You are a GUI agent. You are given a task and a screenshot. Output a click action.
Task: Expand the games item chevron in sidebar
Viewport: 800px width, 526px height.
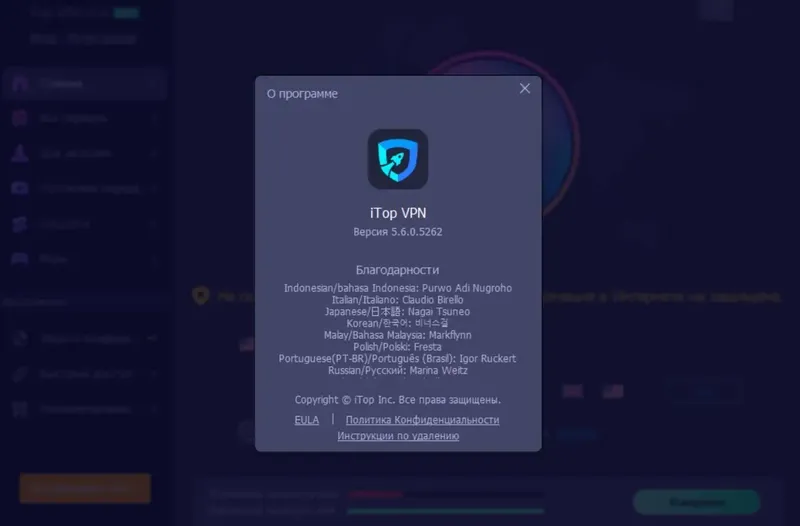pyautogui.click(x=154, y=259)
